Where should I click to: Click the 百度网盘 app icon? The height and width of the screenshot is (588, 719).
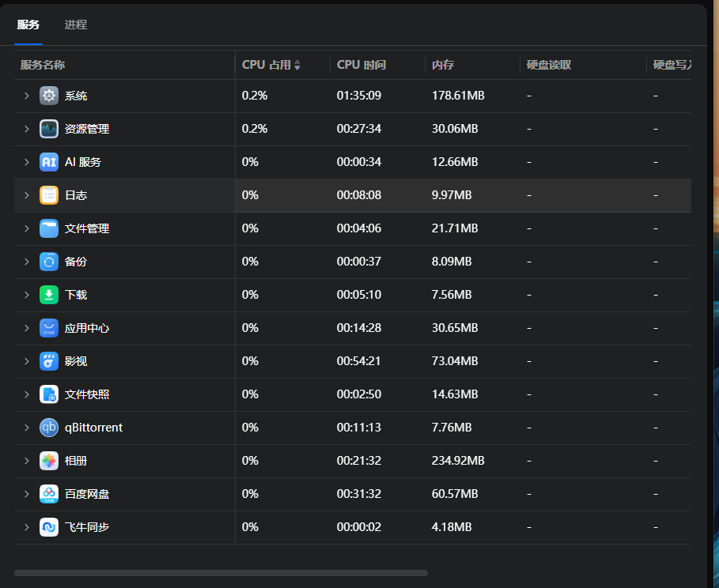[x=48, y=493]
